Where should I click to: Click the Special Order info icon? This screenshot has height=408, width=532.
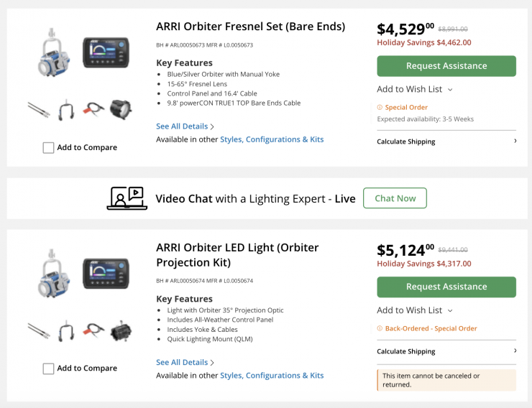(380, 107)
